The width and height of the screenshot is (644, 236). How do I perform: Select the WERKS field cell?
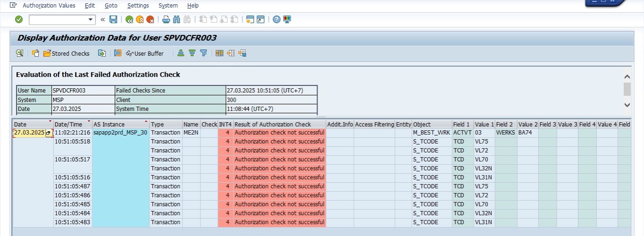506,133
